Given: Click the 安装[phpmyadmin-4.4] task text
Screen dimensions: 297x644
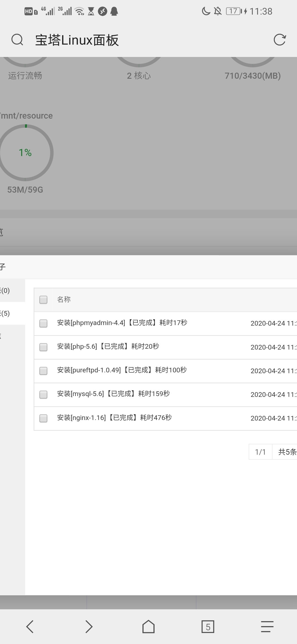Looking at the screenshot, I should click(x=122, y=323).
